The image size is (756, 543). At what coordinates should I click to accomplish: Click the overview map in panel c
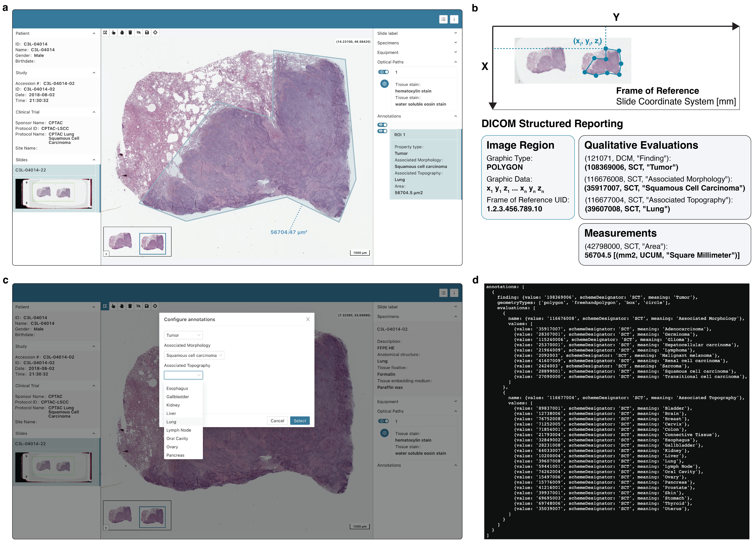(x=137, y=515)
